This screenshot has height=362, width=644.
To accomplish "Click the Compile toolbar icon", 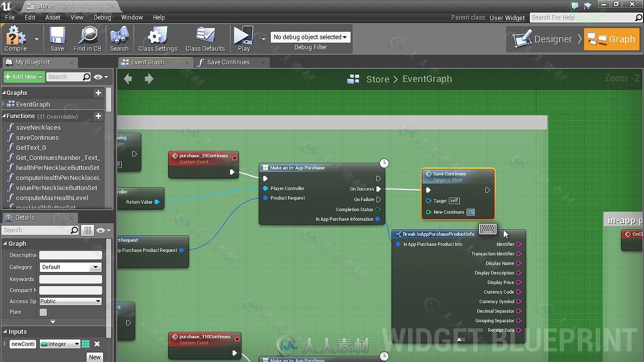I will tap(15, 39).
